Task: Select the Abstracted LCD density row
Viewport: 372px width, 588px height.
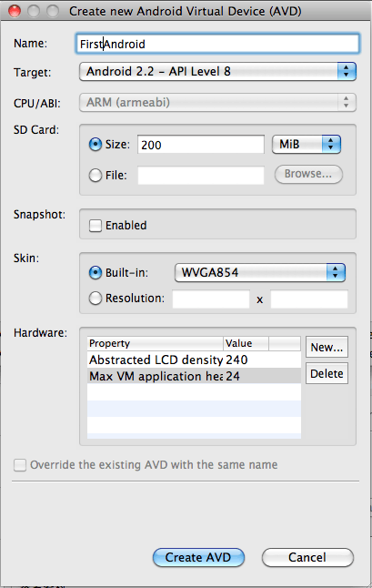Action: tap(194, 360)
